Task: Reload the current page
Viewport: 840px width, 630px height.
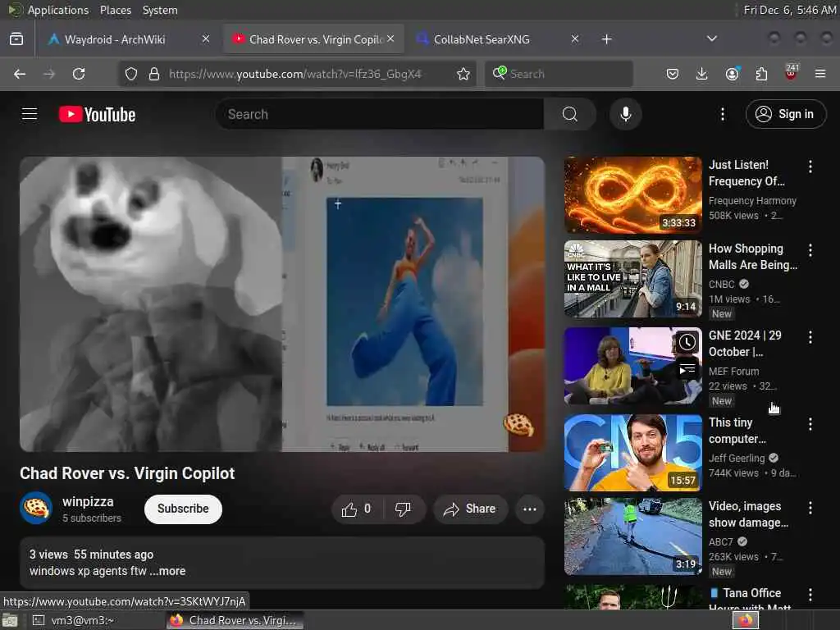Action: pos(79,74)
